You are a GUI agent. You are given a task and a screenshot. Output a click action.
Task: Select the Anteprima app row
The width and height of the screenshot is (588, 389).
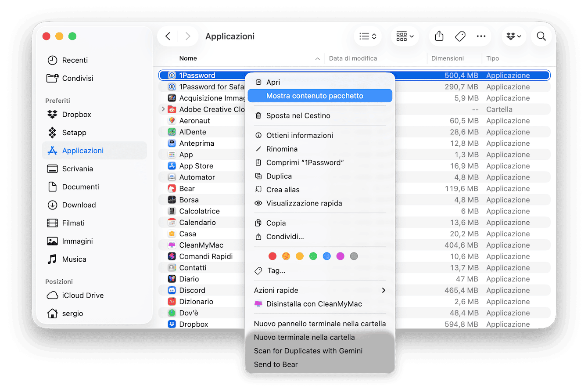click(354, 144)
